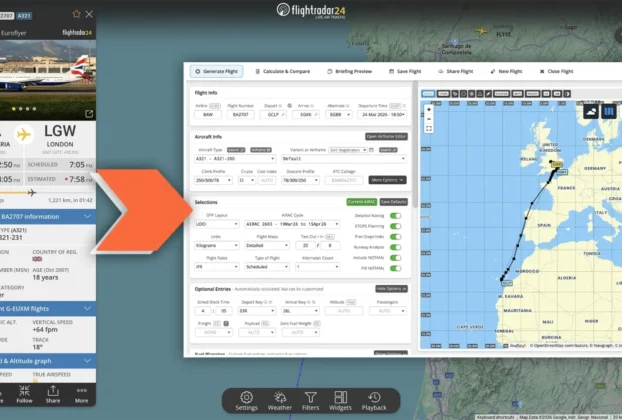Screen dimensions: 622x420
Task: Expand the Units dropdown showing Kilograms
Action: [216, 244]
